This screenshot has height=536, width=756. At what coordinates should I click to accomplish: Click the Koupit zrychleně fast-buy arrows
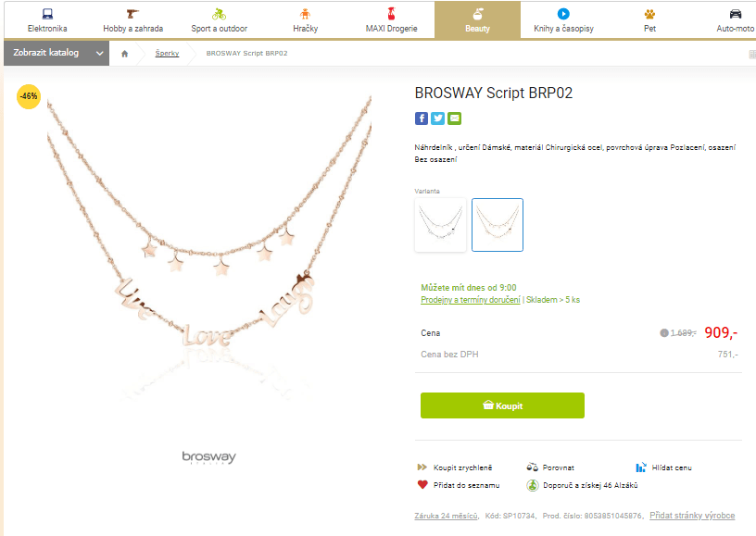[422, 467]
